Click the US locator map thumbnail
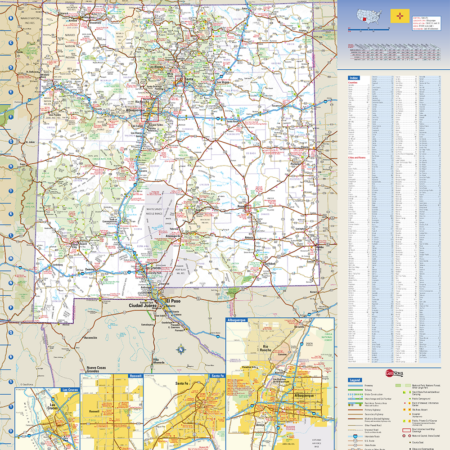The height and width of the screenshot is (450, 450). click(x=369, y=16)
